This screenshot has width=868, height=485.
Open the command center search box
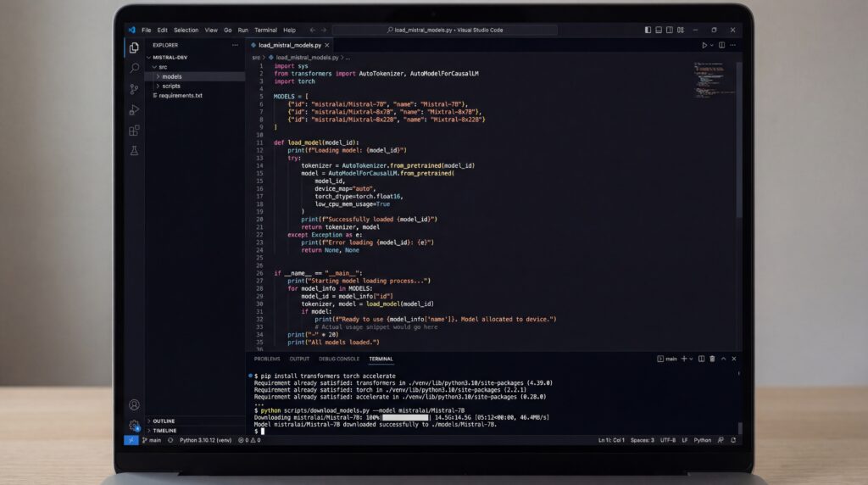click(444, 30)
